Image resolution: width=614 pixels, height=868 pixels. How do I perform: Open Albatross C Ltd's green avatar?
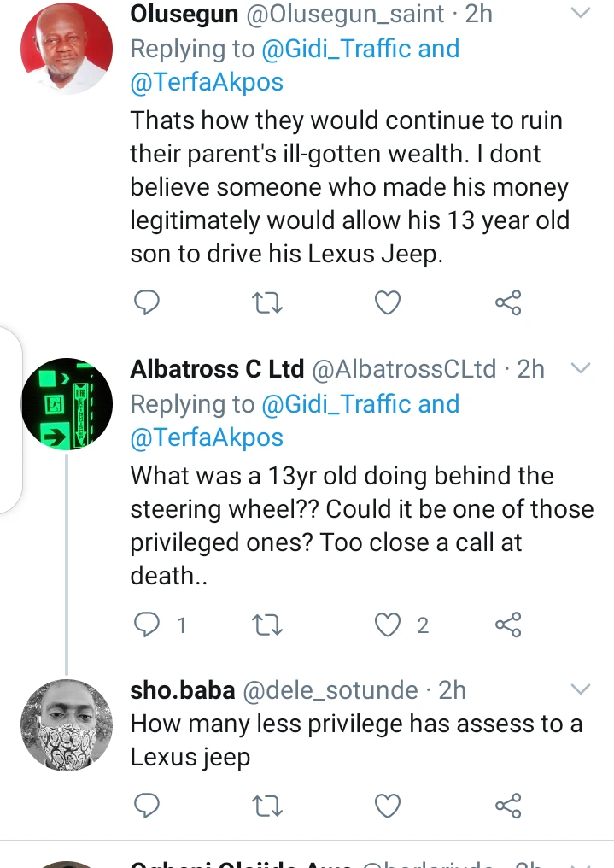[x=67, y=403]
